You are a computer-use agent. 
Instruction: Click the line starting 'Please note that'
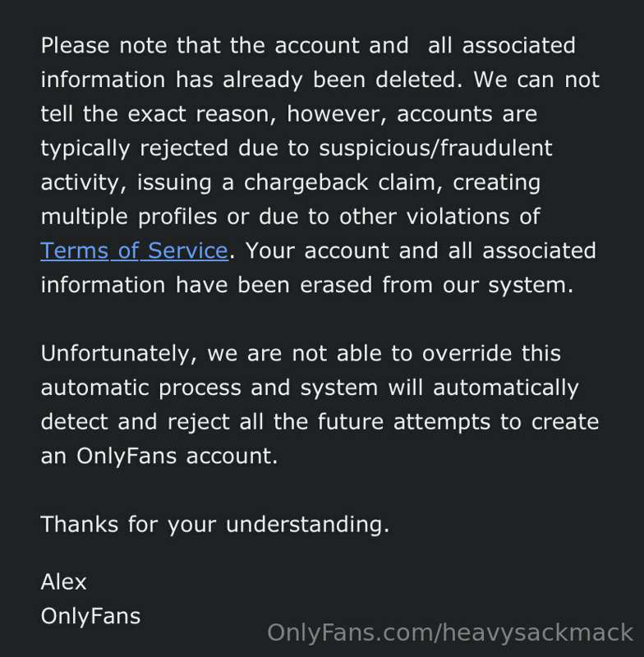pyautogui.click(x=308, y=45)
